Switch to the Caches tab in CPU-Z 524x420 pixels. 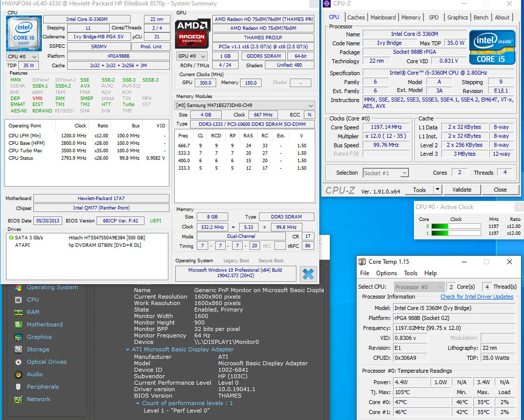356,17
